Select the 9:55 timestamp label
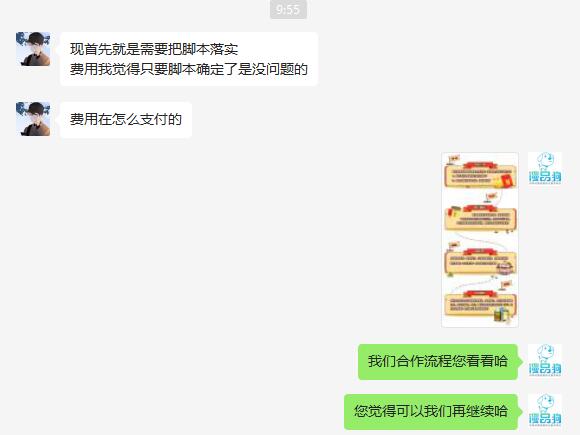580x435 pixels. [x=288, y=9]
